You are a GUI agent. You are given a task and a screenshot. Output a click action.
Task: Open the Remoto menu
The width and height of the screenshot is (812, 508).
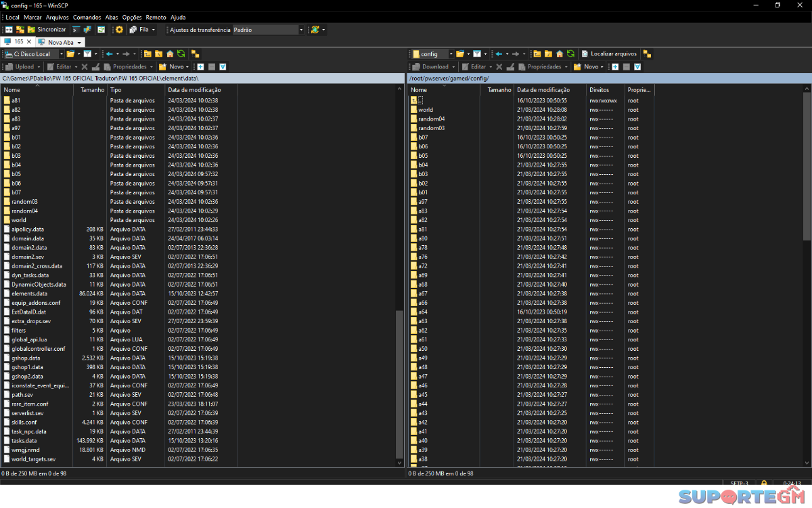pos(156,17)
